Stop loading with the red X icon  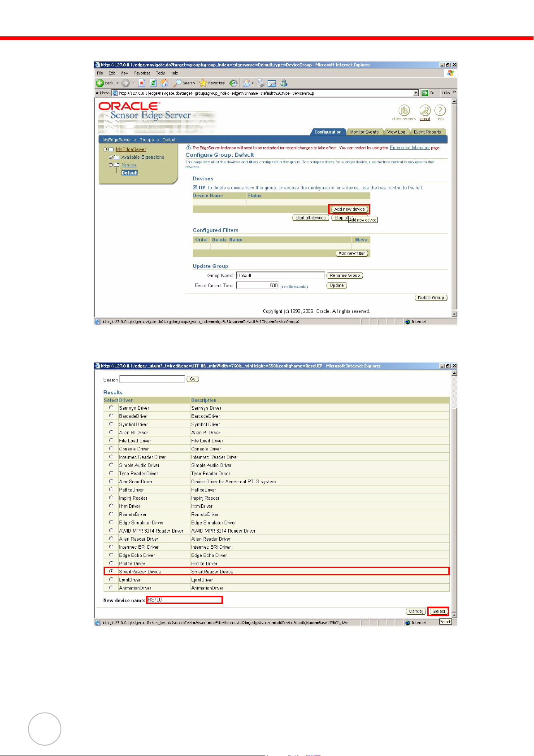(x=142, y=83)
